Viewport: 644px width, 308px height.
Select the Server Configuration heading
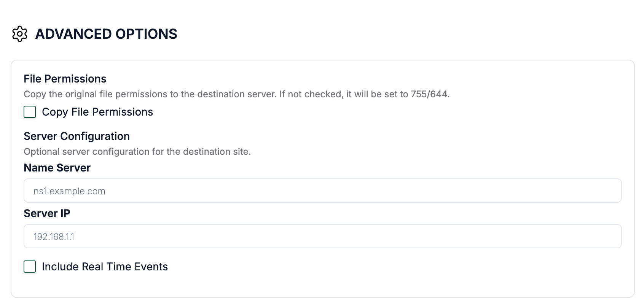[x=77, y=136]
